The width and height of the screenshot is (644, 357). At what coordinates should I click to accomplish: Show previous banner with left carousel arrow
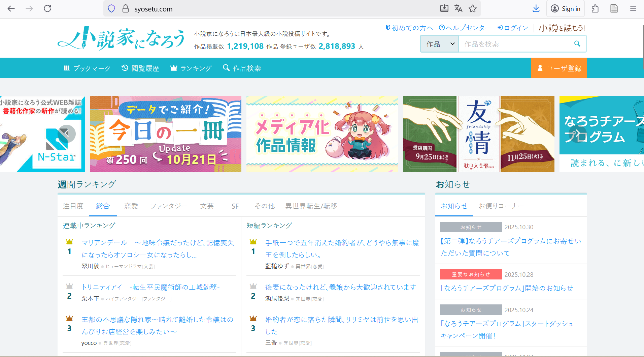pos(67,133)
